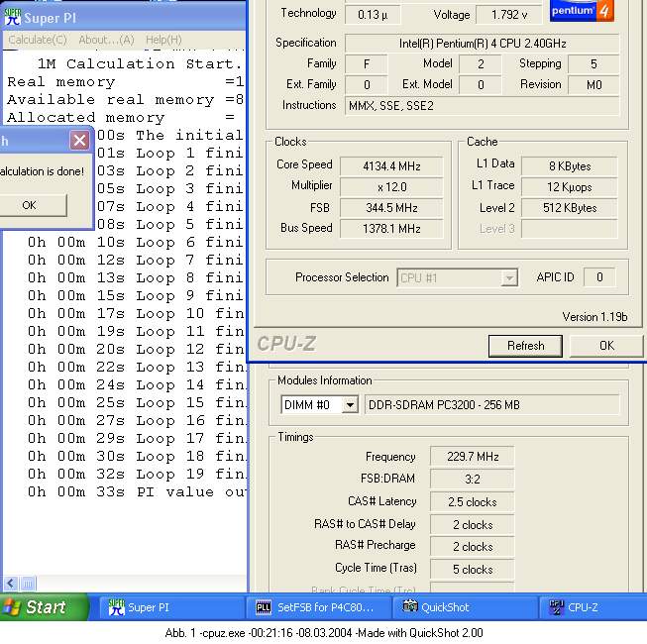This screenshot has width=647, height=644.
Task: Click the CPU-Z chip icon in taskbar
Action: pos(556,607)
